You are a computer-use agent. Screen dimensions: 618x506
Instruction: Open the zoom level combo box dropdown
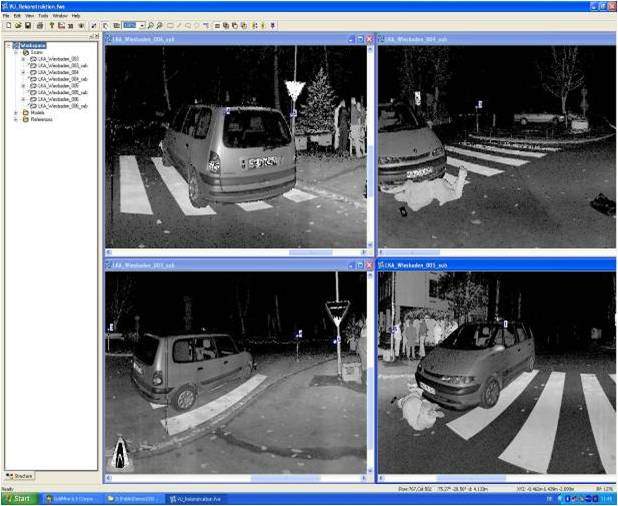pos(142,25)
